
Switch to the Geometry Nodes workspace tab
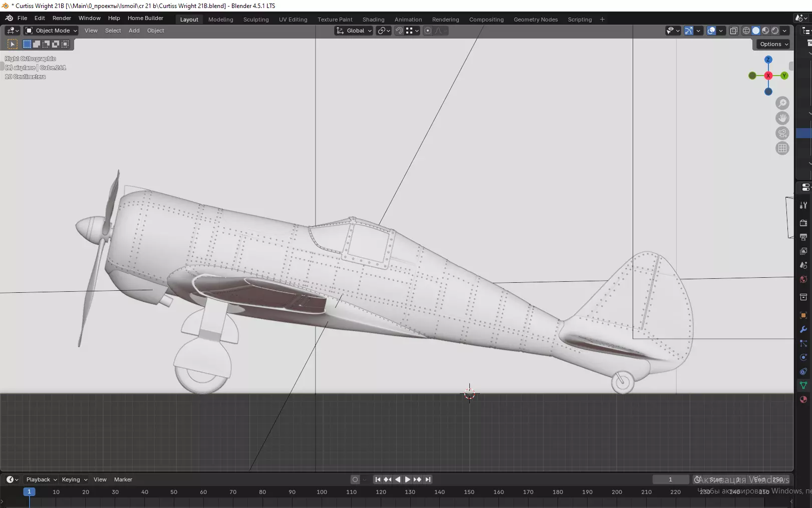(x=535, y=20)
